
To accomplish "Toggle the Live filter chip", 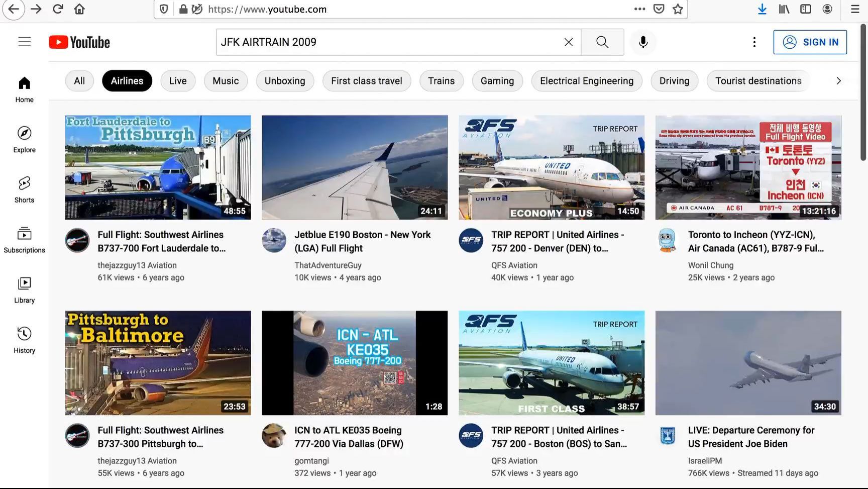I will click(178, 81).
